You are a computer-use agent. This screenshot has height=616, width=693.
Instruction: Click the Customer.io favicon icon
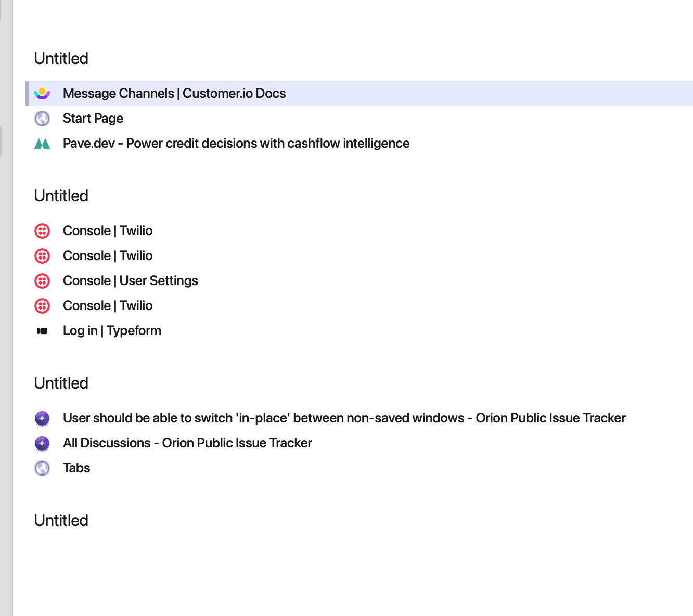click(x=42, y=94)
